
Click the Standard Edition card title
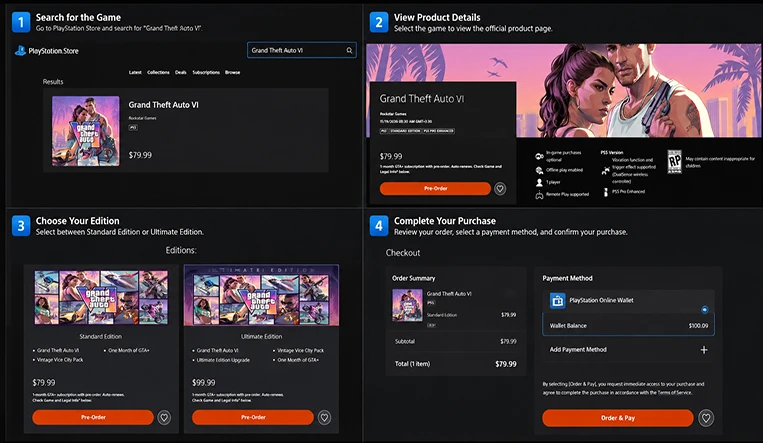(101, 336)
